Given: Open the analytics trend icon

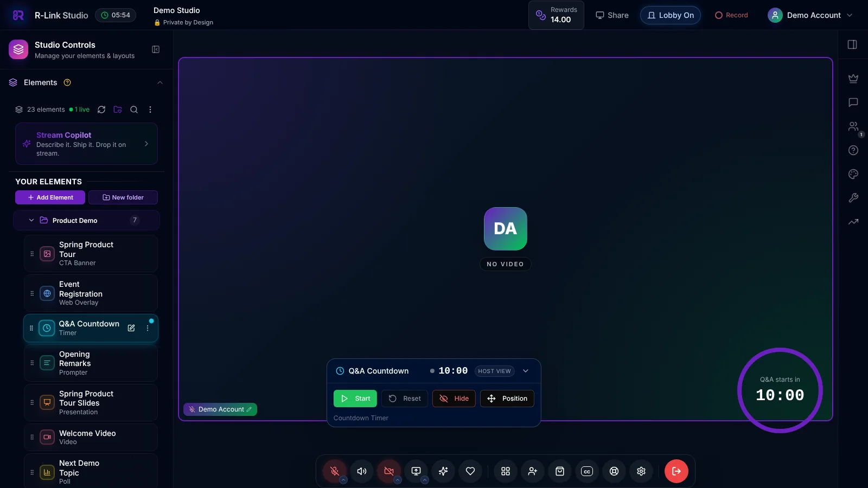Looking at the screenshot, I should [853, 222].
